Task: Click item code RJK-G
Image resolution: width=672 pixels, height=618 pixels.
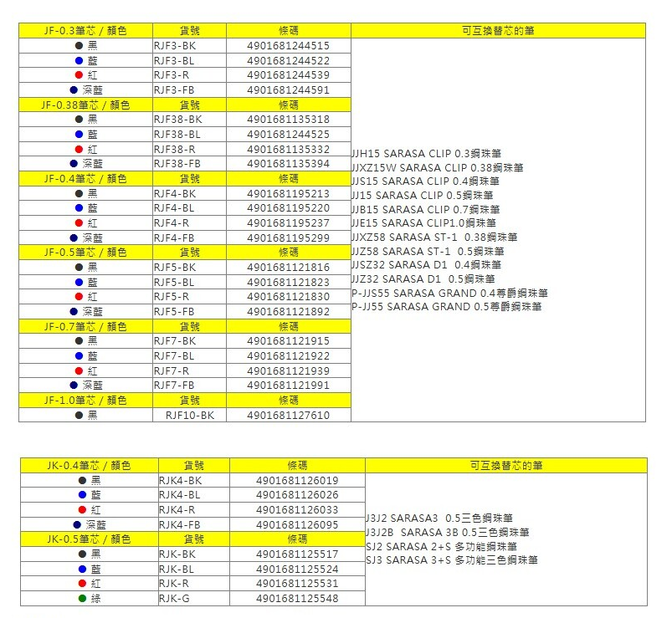Action: (174, 599)
